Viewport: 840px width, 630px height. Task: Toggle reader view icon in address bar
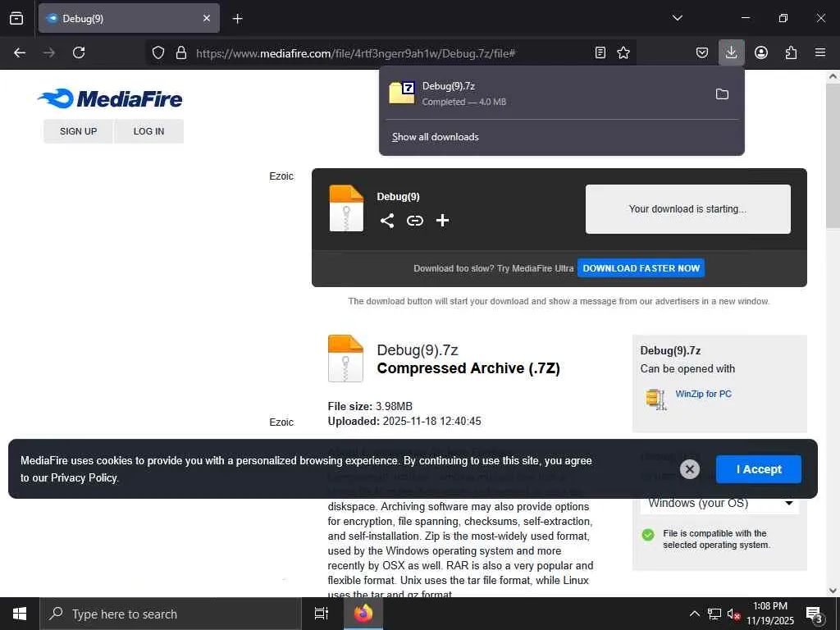pos(600,52)
